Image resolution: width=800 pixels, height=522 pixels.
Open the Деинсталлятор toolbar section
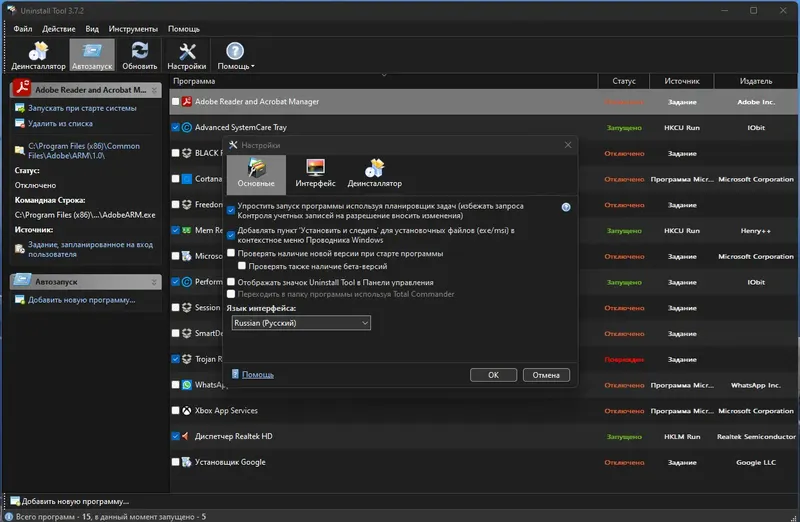click(x=38, y=56)
